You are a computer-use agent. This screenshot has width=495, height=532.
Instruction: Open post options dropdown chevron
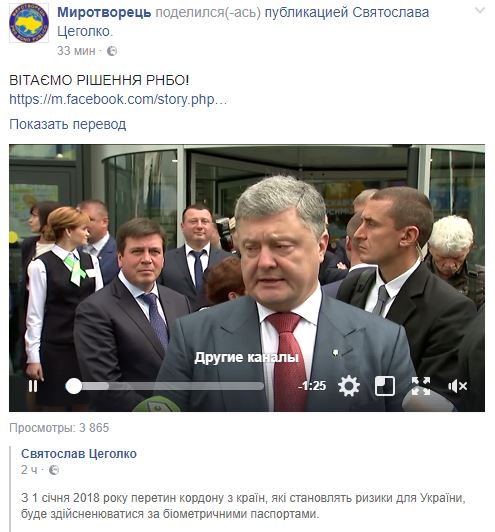pyautogui.click(x=480, y=11)
